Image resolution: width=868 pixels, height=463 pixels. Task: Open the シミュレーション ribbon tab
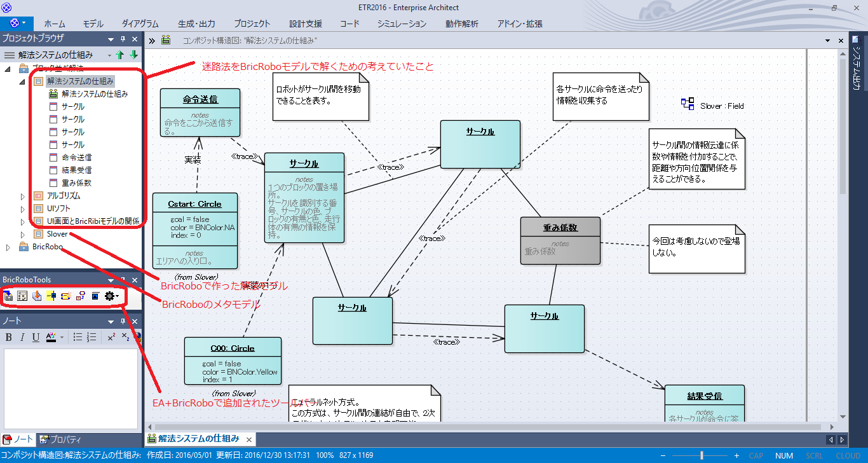(402, 24)
